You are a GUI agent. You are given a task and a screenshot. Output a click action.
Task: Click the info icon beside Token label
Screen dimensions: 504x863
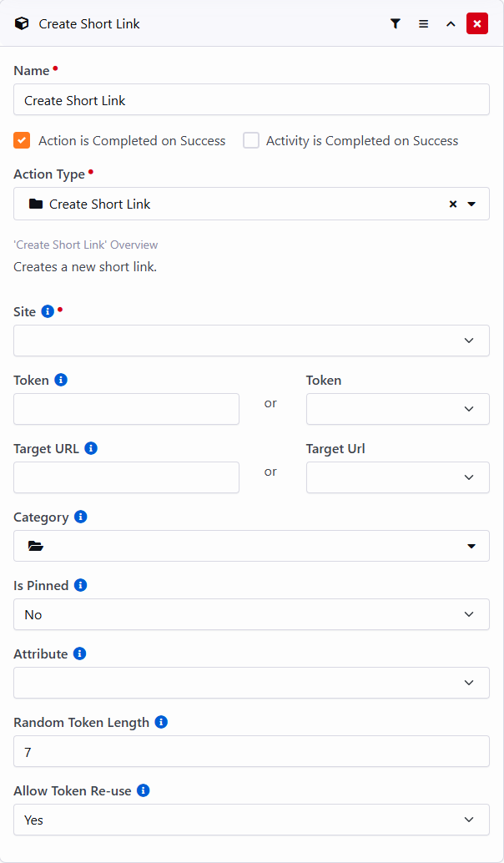[61, 380]
